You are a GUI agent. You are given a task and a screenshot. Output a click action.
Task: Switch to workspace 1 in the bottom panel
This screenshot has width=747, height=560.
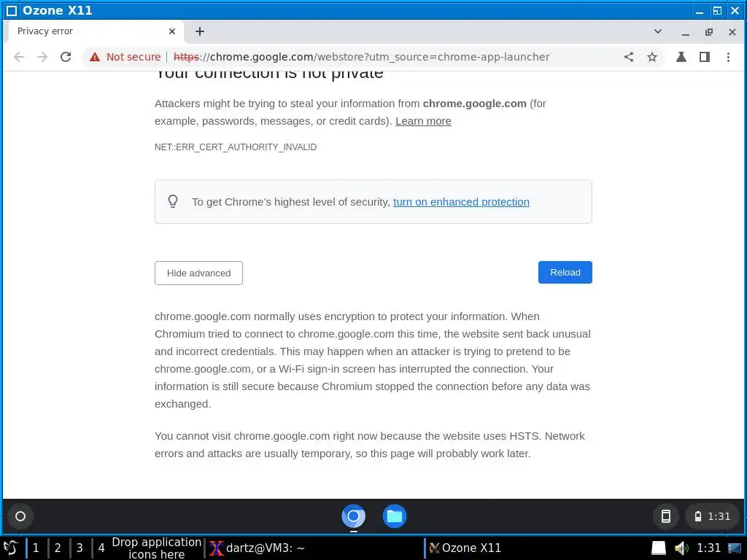pyautogui.click(x=36, y=548)
